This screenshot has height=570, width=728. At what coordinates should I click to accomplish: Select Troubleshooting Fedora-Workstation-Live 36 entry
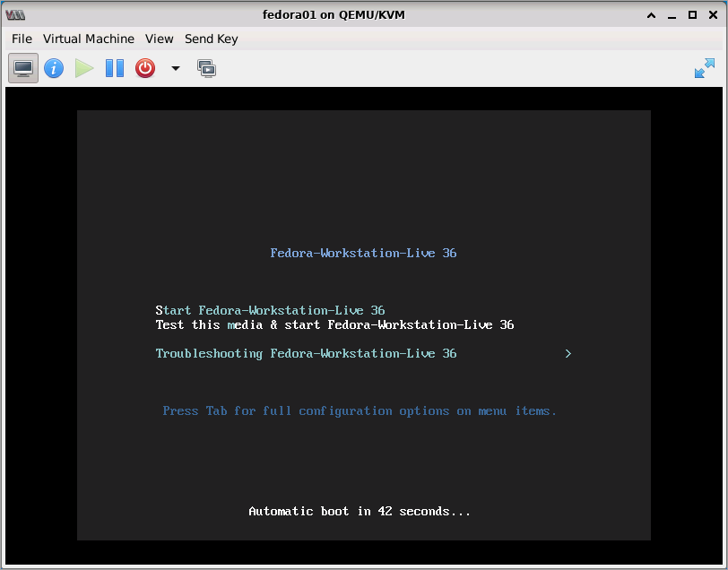point(306,353)
